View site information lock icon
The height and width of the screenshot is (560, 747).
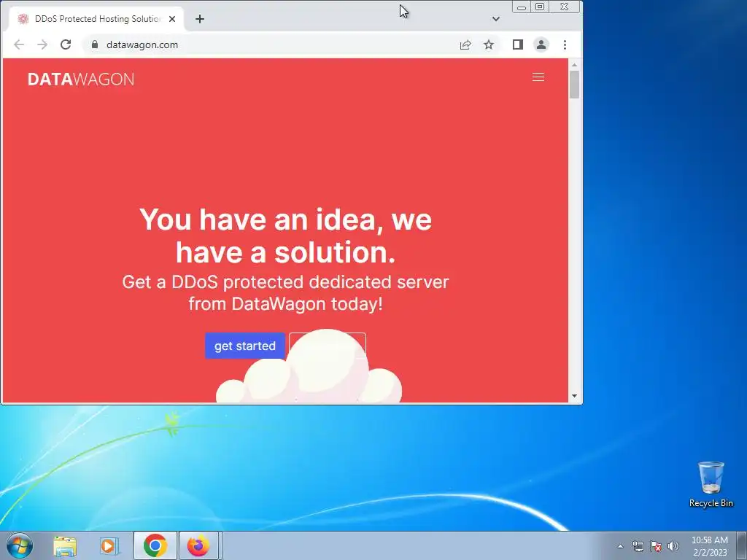pyautogui.click(x=95, y=44)
